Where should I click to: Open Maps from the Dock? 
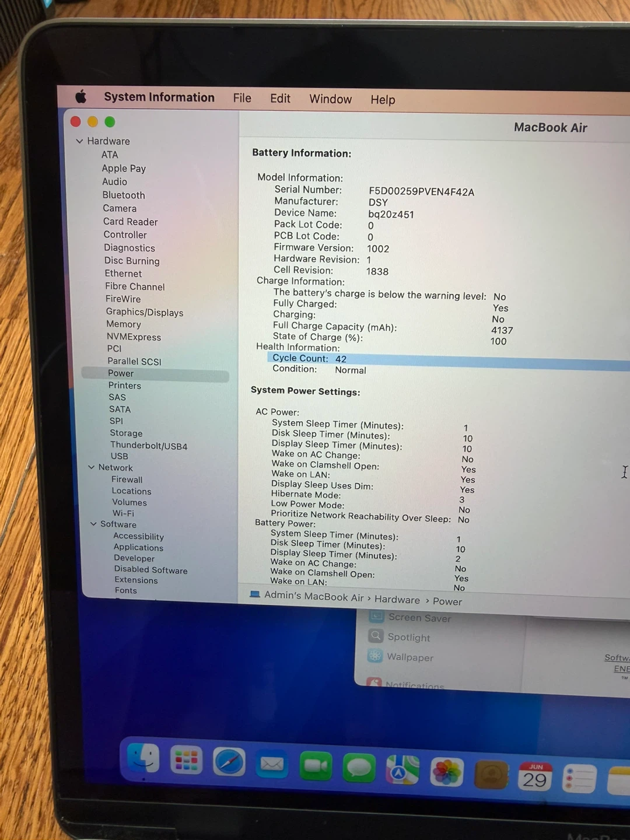(402, 769)
